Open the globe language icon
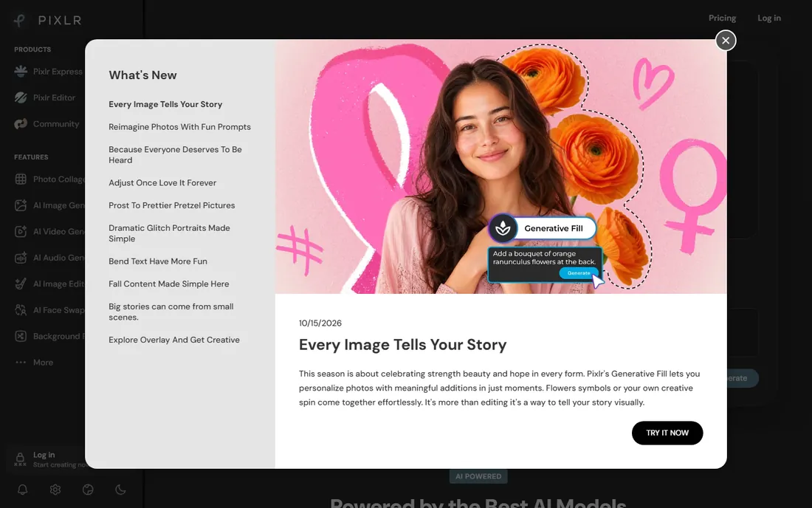 point(88,490)
